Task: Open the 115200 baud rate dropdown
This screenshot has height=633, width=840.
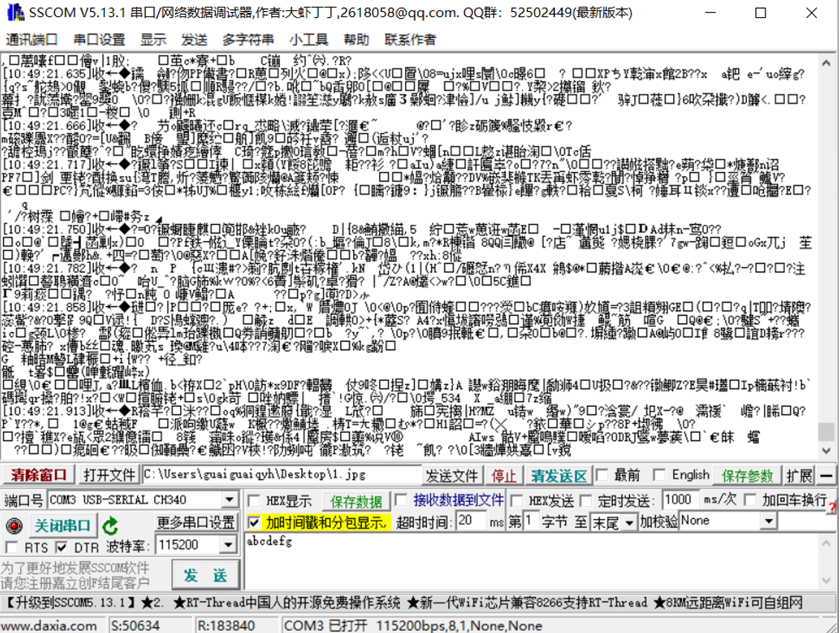Action: click(x=228, y=545)
